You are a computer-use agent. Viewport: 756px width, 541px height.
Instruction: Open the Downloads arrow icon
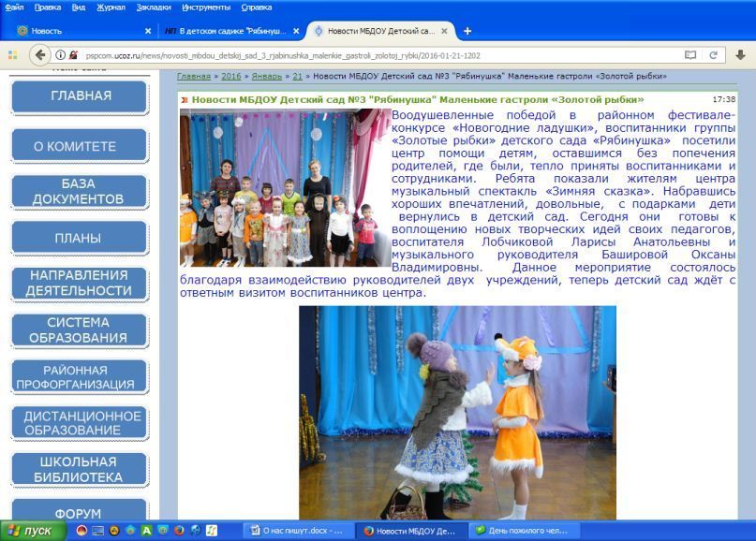coord(741,55)
